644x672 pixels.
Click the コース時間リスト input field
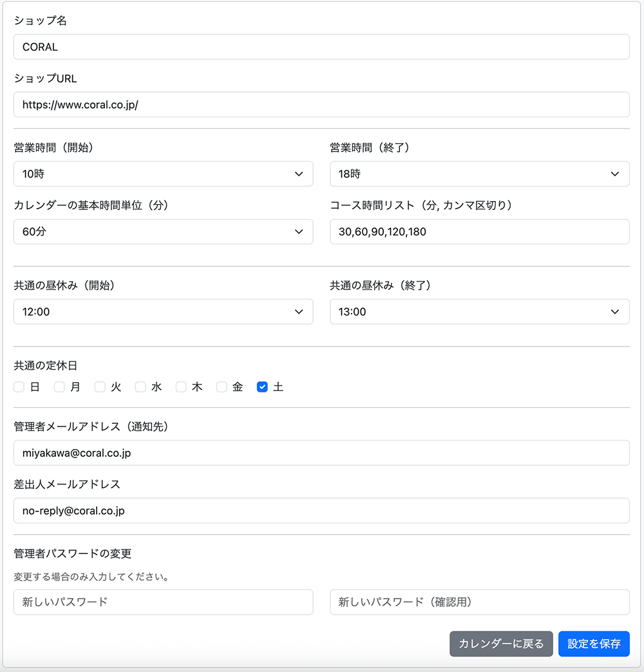(479, 232)
